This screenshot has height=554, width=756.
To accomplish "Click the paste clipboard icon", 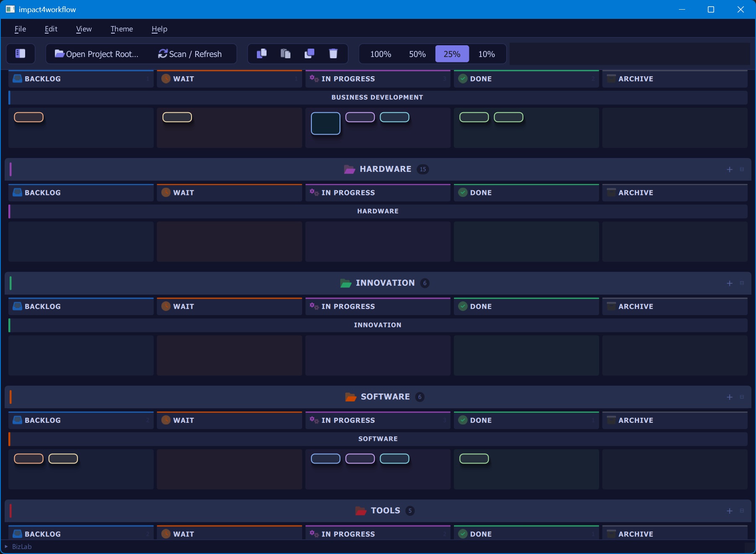I will point(285,54).
